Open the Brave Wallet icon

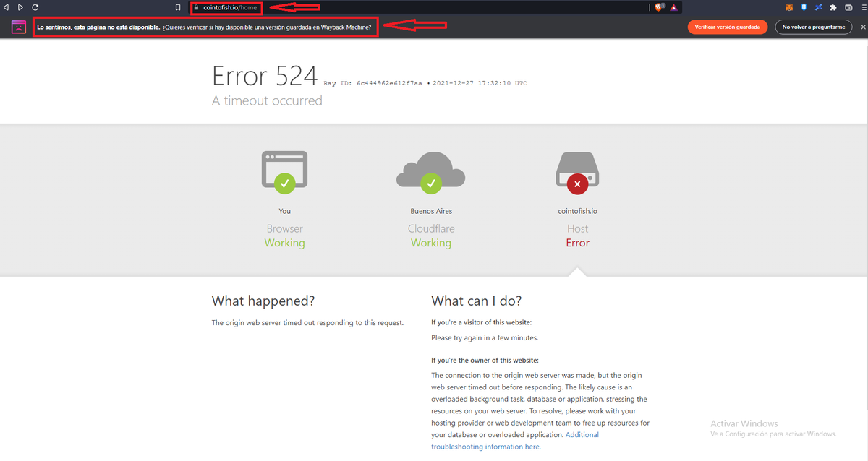pos(847,7)
